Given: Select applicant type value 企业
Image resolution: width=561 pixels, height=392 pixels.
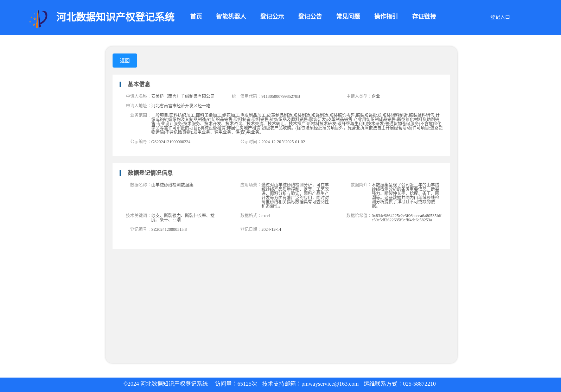Looking at the screenshot, I should (376, 96).
